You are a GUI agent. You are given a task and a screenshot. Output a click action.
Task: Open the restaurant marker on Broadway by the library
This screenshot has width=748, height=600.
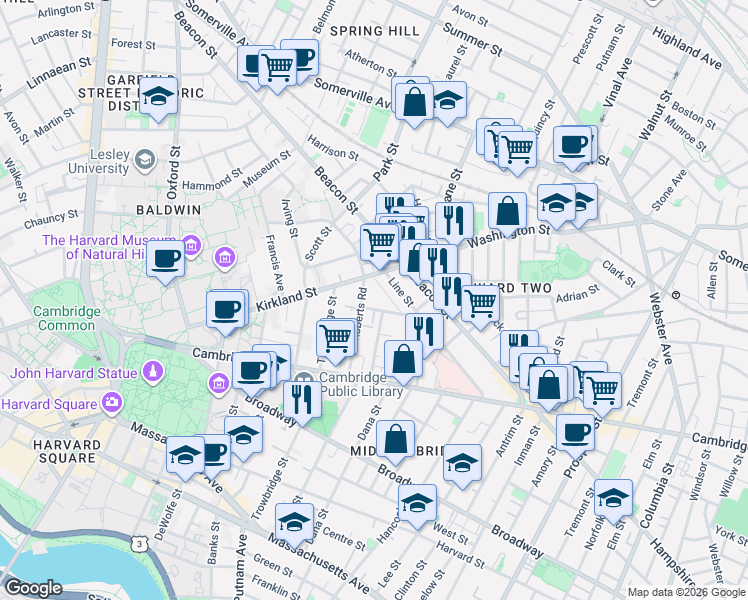coord(302,403)
